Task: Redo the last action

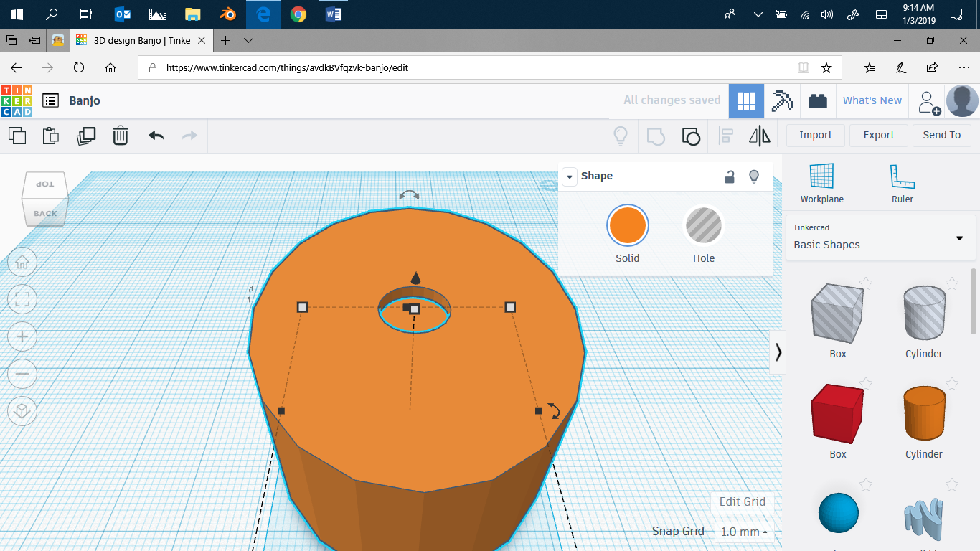Action: tap(189, 135)
